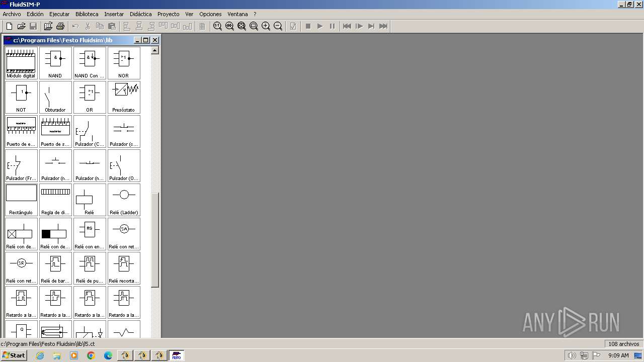Click the Festo FluidSIM taskbar button
This screenshot has height=362, width=644.
(177, 355)
